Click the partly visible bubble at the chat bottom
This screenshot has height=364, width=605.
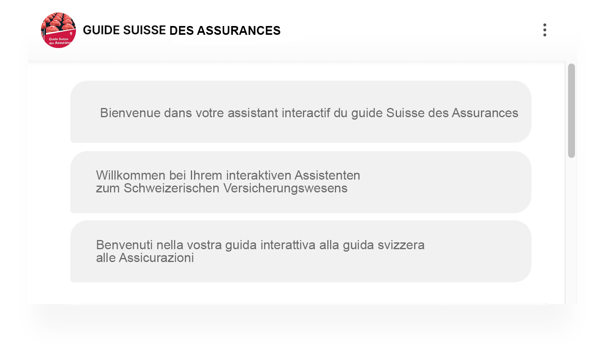pos(308,304)
